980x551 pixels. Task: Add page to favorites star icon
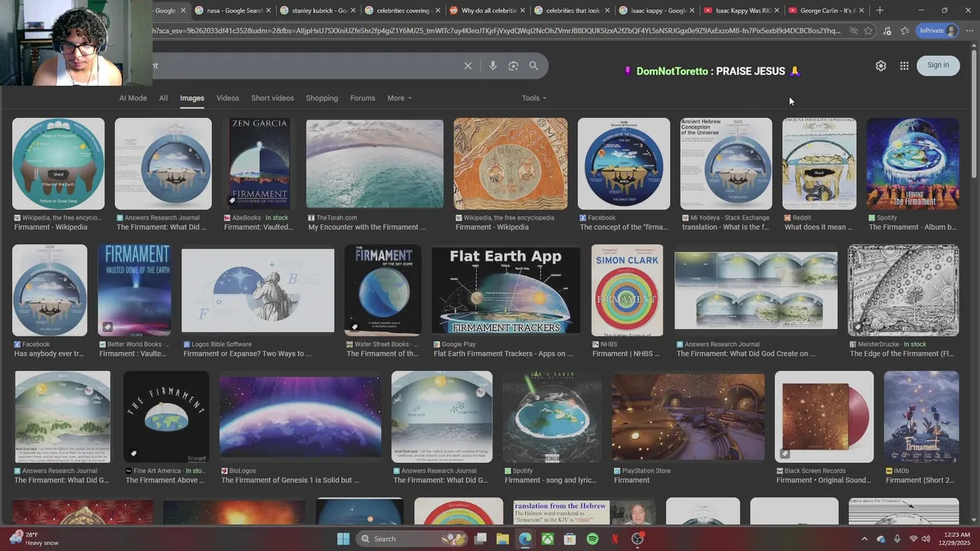868,31
